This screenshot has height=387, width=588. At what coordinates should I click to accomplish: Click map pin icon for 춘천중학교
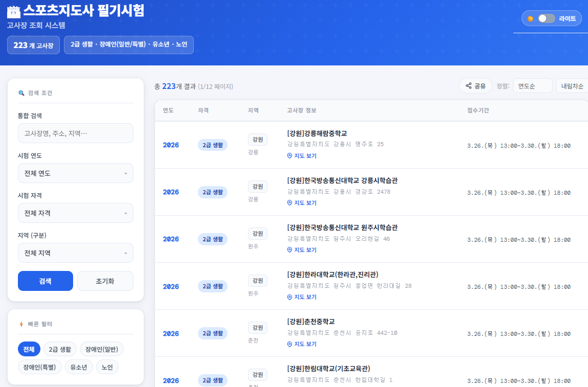(290, 344)
